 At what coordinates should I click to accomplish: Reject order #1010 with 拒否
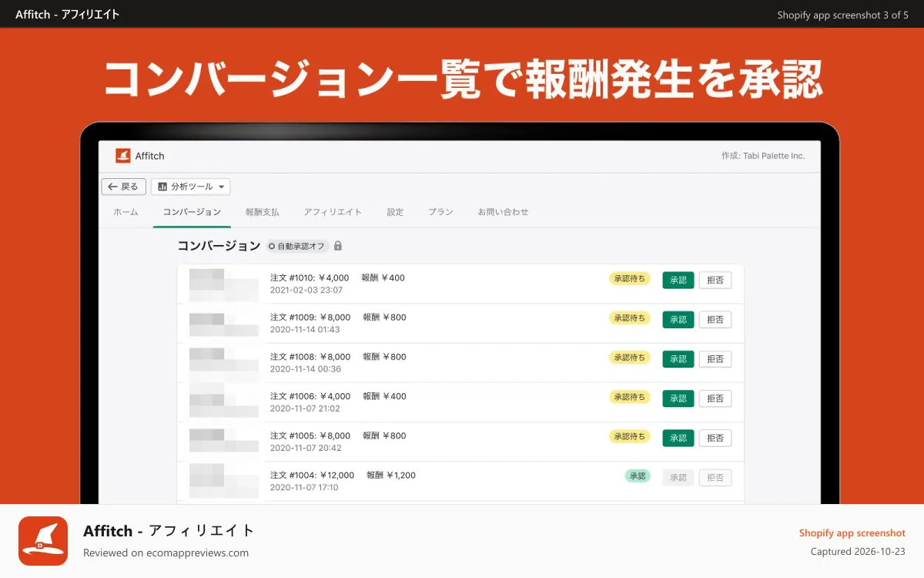pyautogui.click(x=715, y=280)
